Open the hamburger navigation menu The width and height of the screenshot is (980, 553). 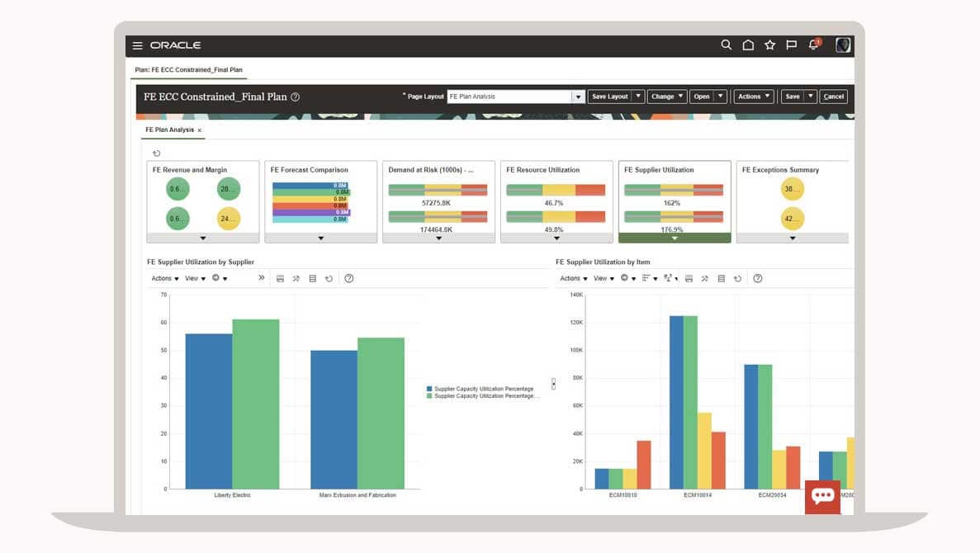tap(138, 45)
